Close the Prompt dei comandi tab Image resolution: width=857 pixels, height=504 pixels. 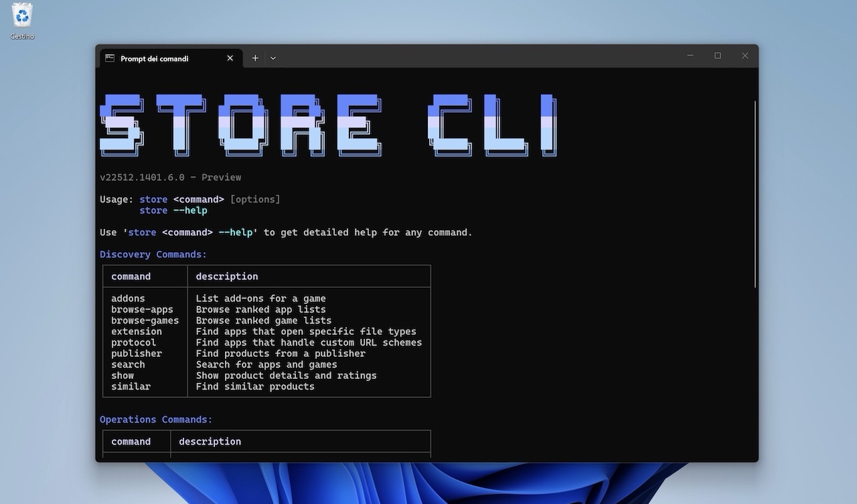(x=230, y=58)
